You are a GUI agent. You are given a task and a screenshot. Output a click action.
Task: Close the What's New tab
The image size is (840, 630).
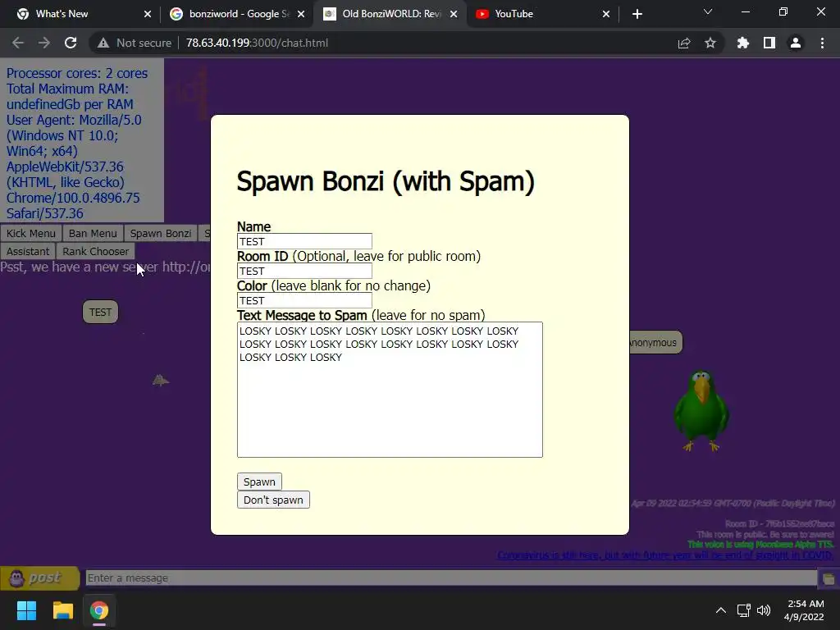pos(148,14)
